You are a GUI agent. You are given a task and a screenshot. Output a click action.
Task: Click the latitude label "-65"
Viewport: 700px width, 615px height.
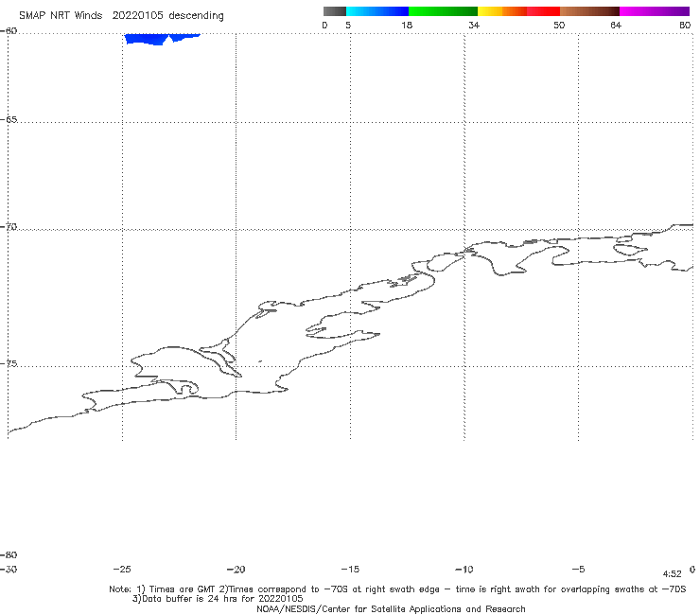pyautogui.click(x=9, y=120)
